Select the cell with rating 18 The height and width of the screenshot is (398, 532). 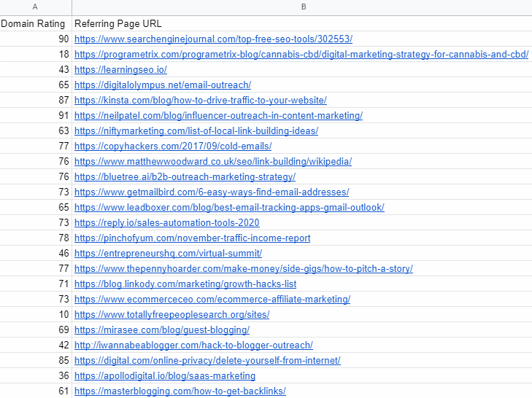(x=36, y=54)
